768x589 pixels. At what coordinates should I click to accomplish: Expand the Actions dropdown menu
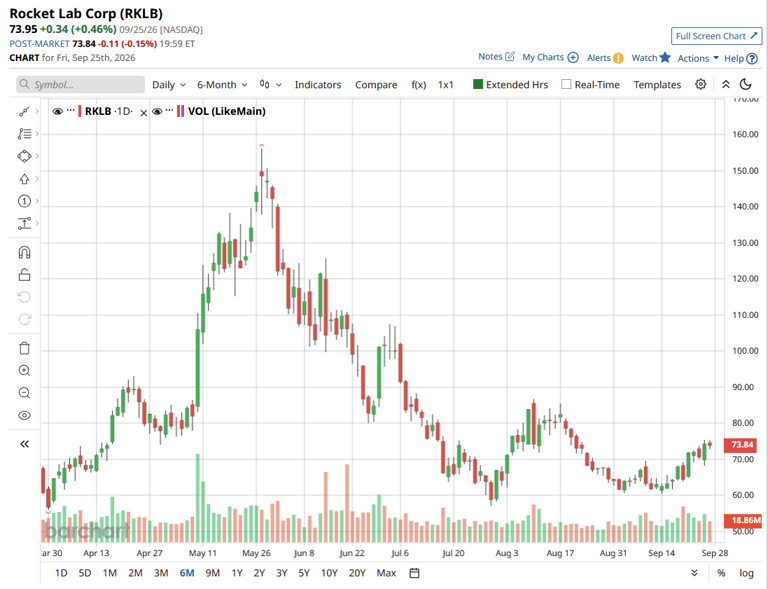[x=698, y=58]
